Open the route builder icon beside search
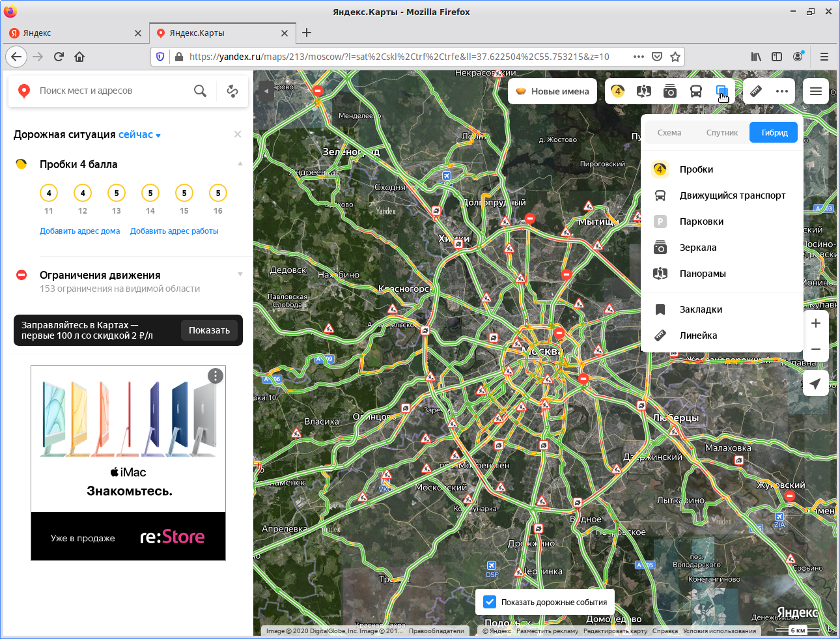The width and height of the screenshot is (840, 639). coord(232,91)
